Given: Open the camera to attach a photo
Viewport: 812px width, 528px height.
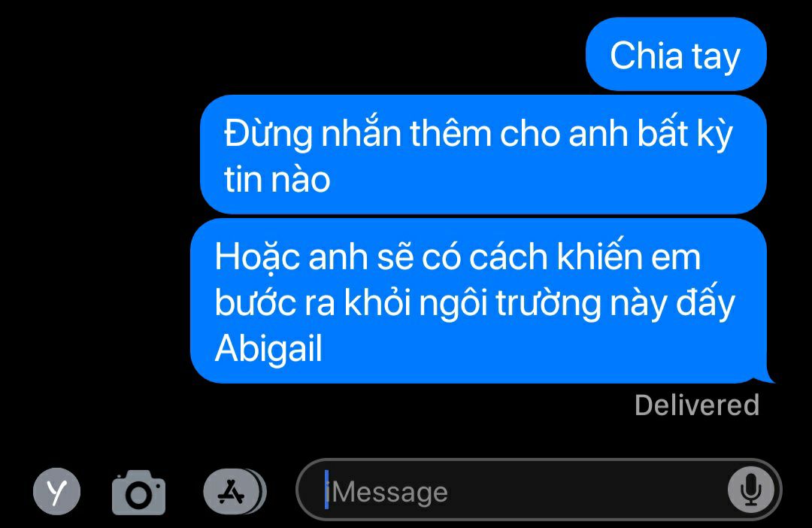Looking at the screenshot, I should click(139, 492).
